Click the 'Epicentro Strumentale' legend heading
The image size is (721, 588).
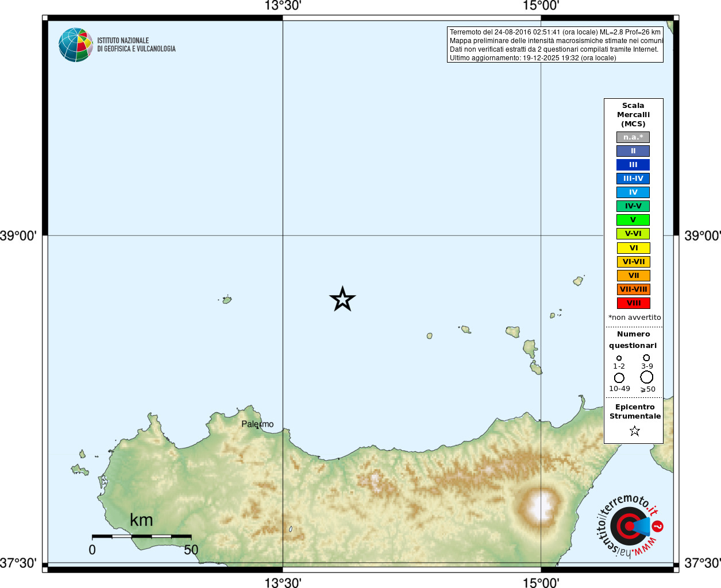coord(635,412)
